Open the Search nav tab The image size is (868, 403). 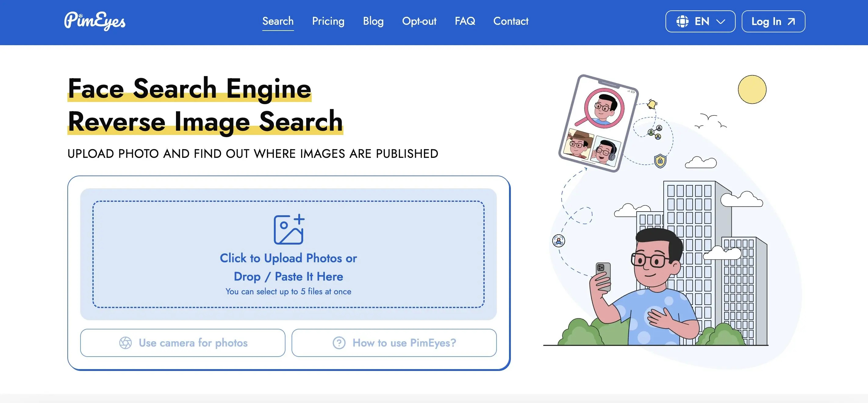pyautogui.click(x=278, y=21)
